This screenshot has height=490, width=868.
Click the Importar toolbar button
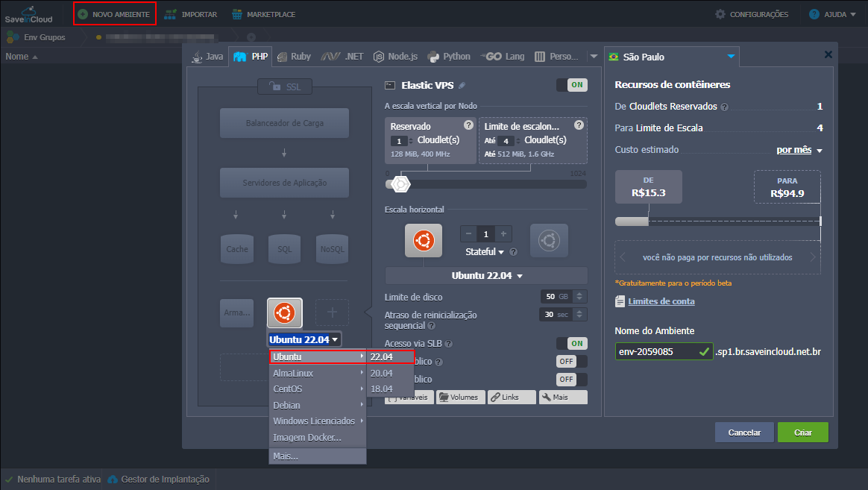(191, 14)
